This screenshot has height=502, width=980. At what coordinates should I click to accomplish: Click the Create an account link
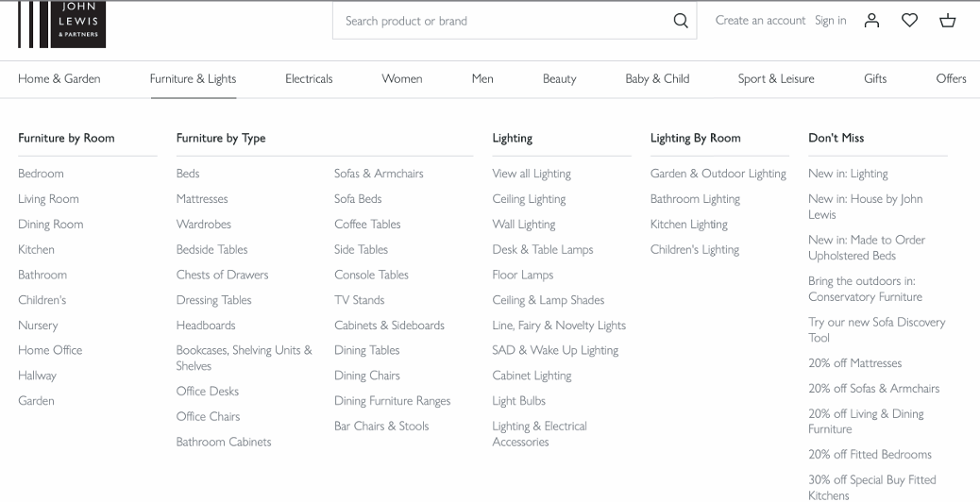click(760, 21)
